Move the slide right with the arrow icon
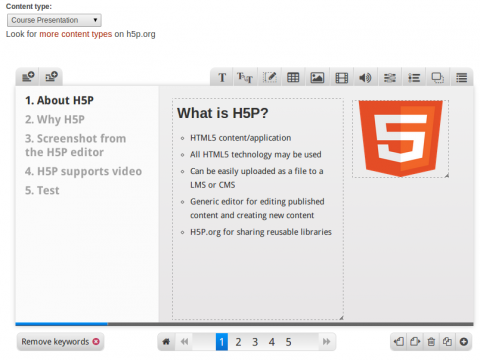Viewport: 480px width, 360px height. pos(415,342)
